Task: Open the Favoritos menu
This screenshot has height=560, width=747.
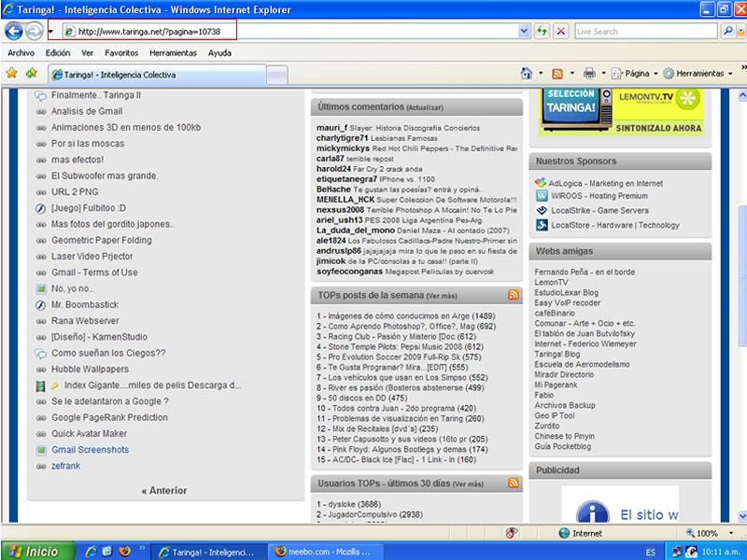Action: coord(121,53)
